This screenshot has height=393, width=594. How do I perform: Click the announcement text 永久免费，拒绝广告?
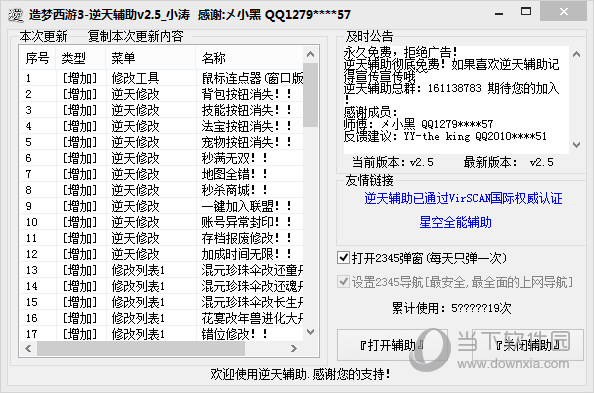pos(401,52)
